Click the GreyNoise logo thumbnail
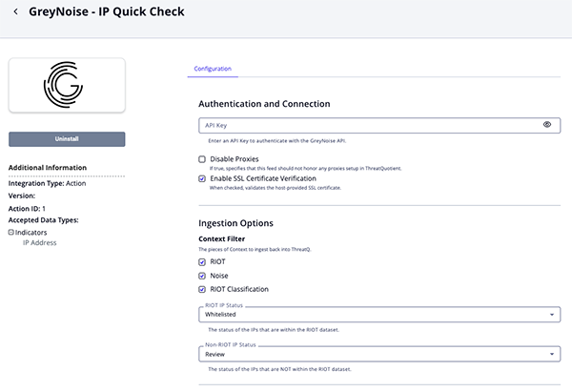Screen dimensions: 572x392 [67, 85]
